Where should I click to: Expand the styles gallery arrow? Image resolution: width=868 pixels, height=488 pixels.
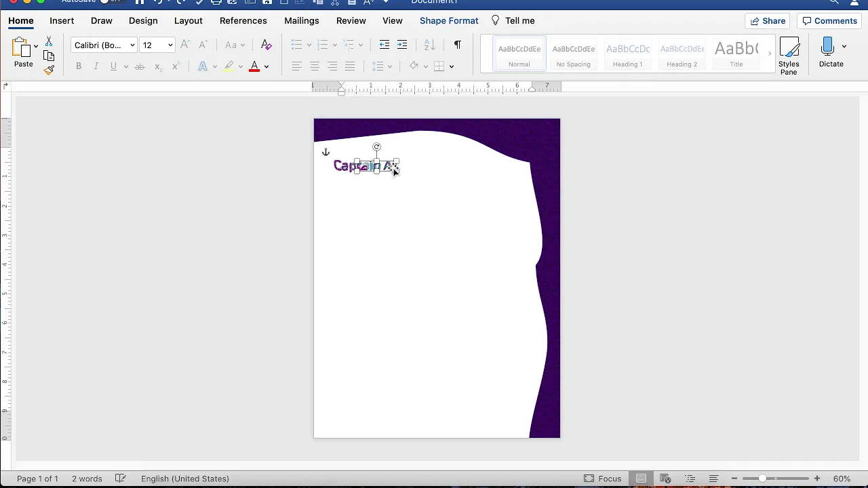(769, 54)
